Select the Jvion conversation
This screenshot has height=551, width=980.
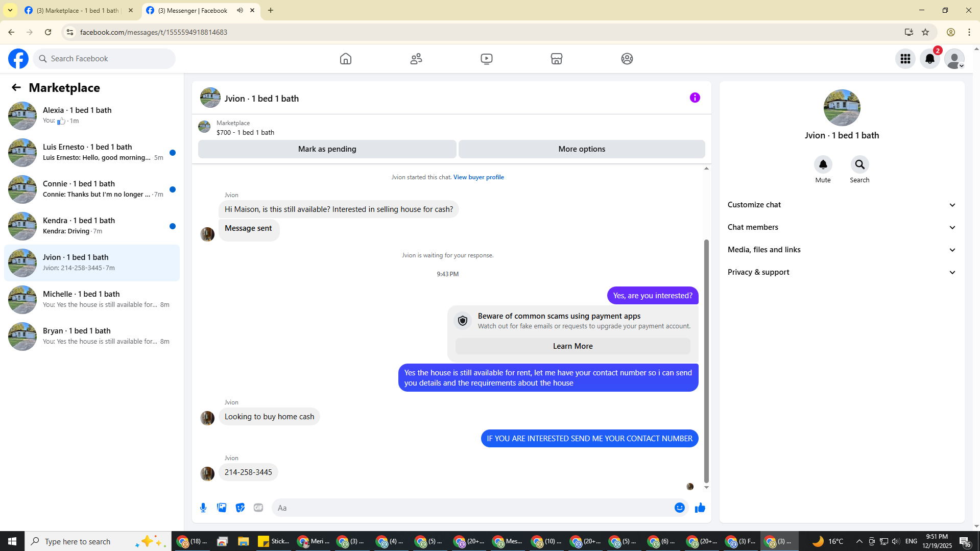point(92,262)
